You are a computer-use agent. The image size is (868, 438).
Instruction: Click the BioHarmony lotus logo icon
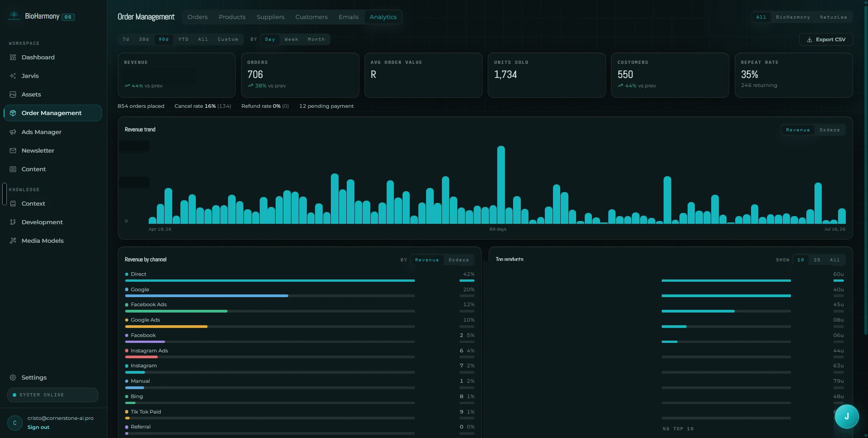point(14,16)
